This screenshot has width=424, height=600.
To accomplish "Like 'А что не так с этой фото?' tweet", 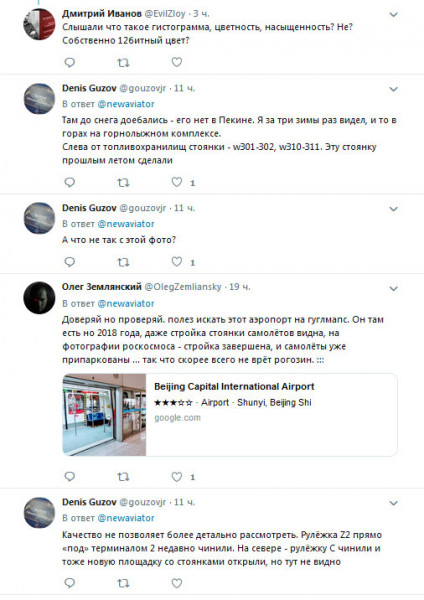I will 176,262.
